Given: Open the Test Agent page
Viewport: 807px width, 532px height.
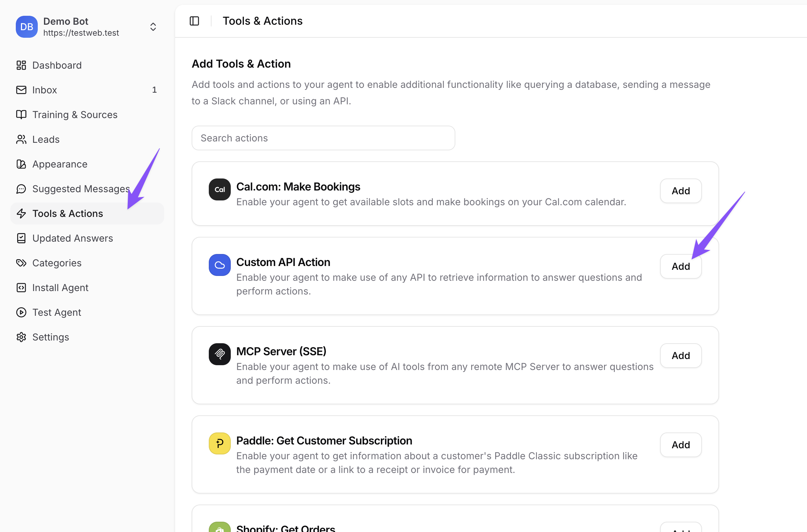Looking at the screenshot, I should tap(57, 312).
